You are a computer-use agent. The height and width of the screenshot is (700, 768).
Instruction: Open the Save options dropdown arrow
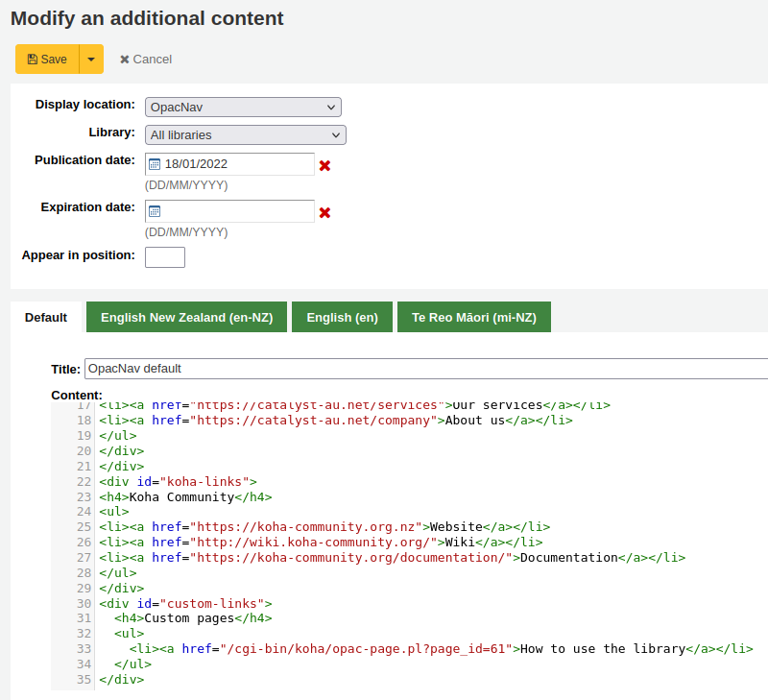(91, 60)
